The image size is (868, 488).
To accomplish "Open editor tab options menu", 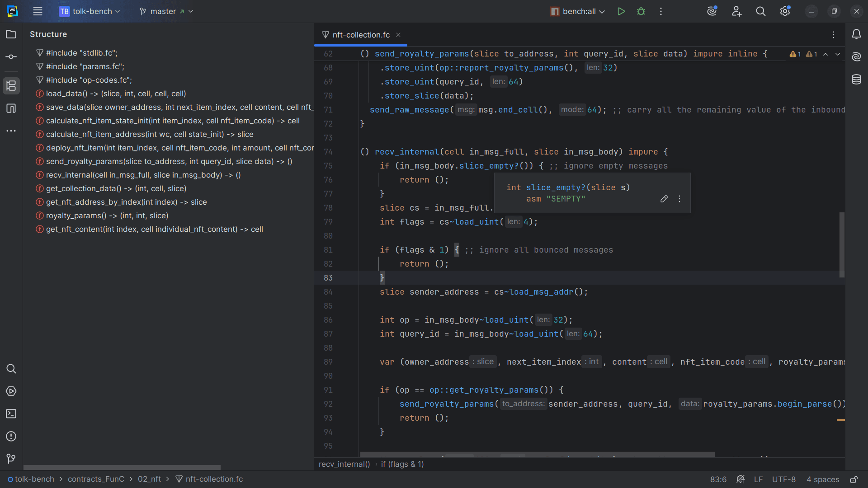I will point(834,35).
